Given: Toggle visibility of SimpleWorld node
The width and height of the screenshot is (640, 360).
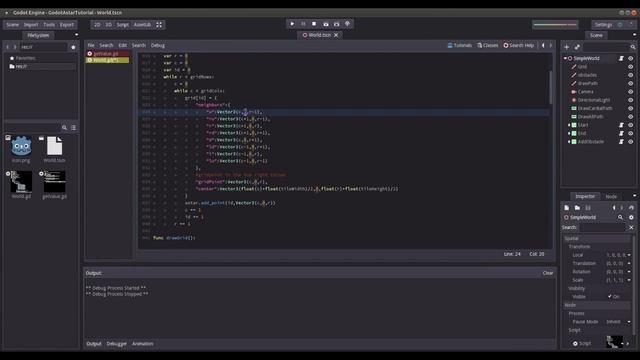Looking at the screenshot, I should tap(630, 58).
